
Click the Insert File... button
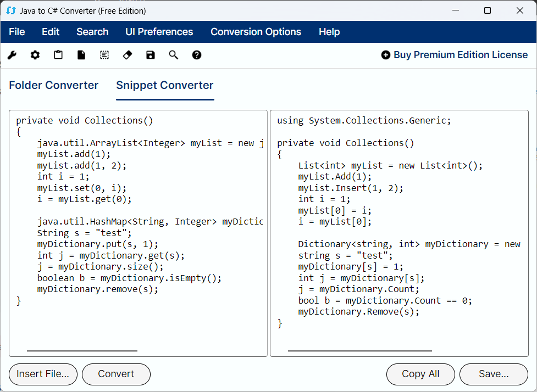[x=43, y=374]
